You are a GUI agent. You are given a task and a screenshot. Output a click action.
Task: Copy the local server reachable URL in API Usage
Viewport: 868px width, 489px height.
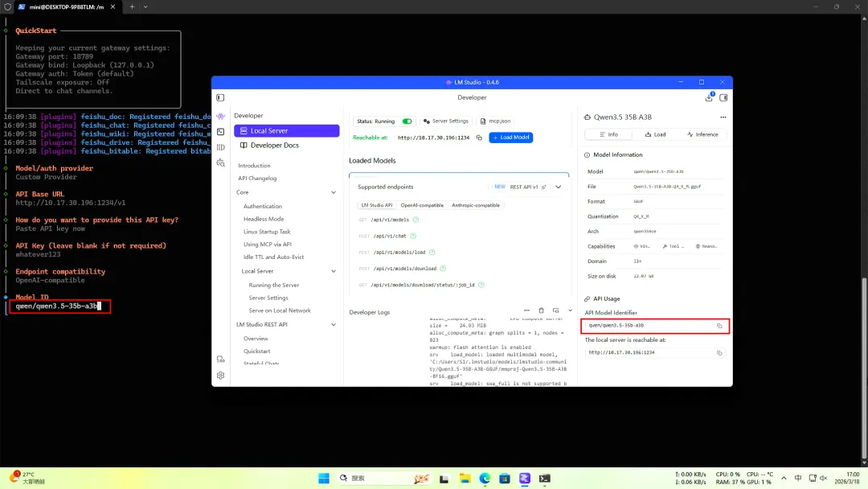click(x=719, y=353)
